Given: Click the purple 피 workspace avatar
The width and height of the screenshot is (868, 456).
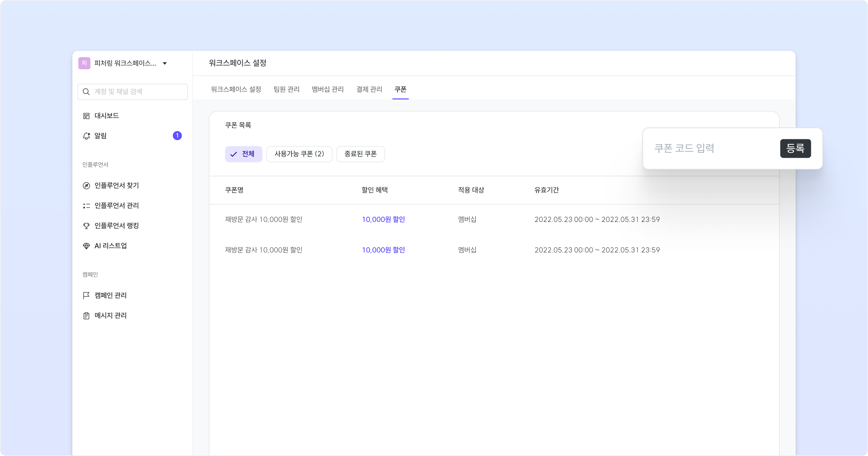Looking at the screenshot, I should (x=84, y=63).
